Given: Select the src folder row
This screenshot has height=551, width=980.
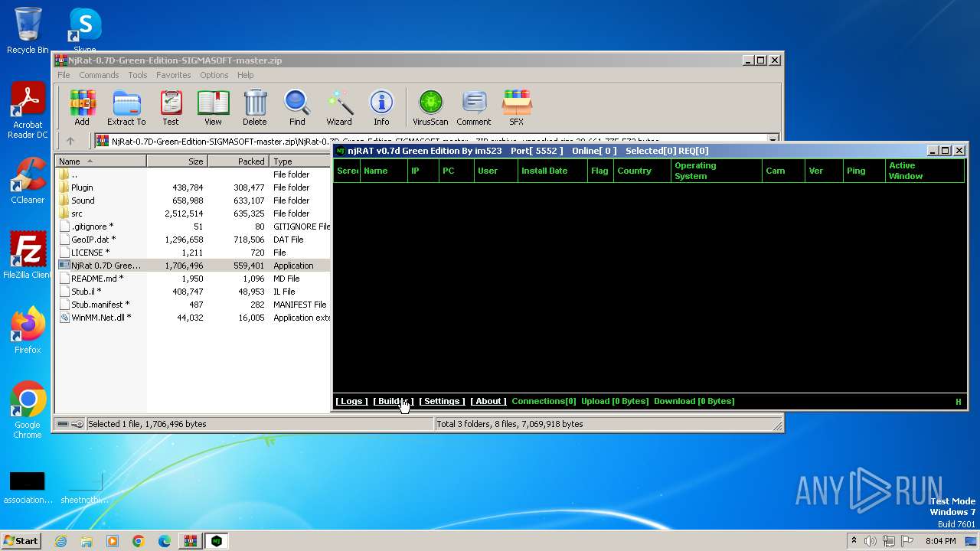Looking at the screenshot, I should tap(193, 214).
